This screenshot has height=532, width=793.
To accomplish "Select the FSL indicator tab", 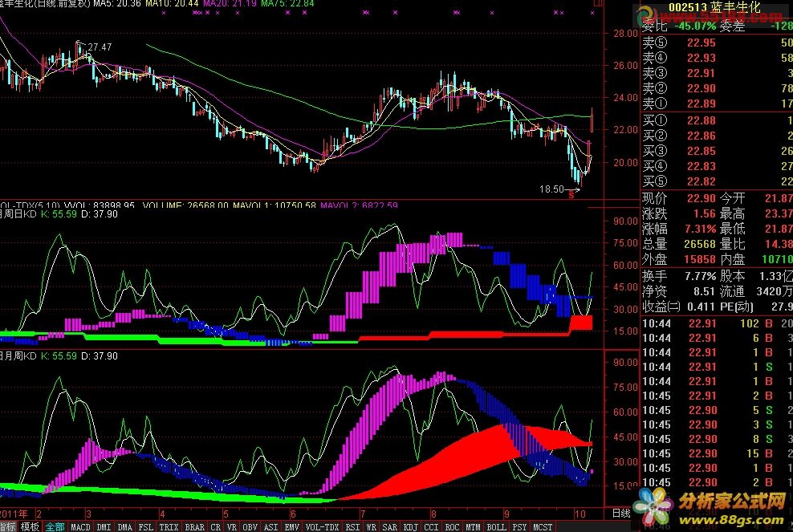I will click(x=145, y=526).
